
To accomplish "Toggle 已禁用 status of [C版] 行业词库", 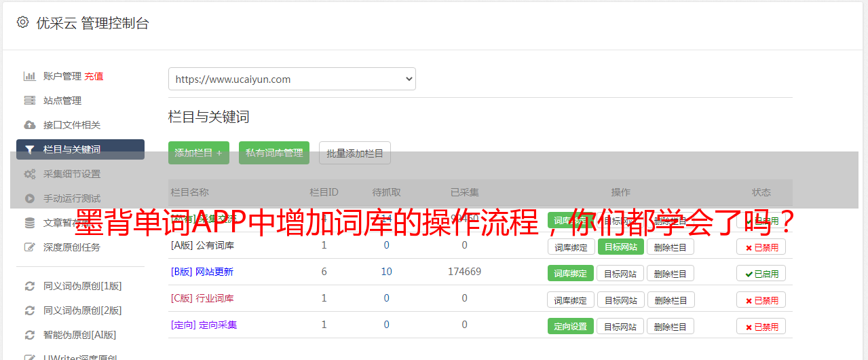I will tap(761, 300).
